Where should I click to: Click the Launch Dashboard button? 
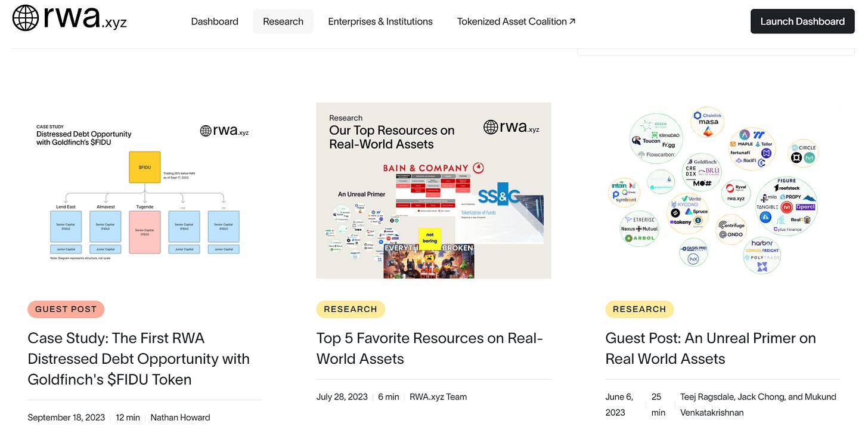click(x=802, y=21)
